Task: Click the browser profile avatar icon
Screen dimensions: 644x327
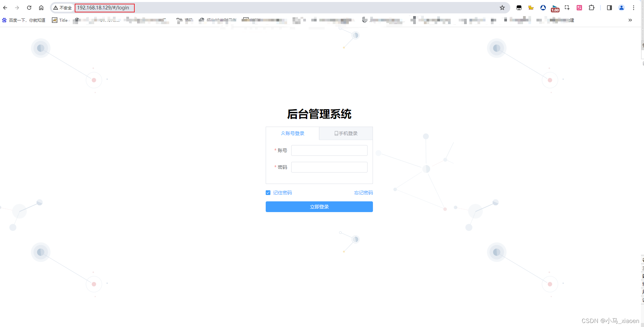Action: click(621, 7)
